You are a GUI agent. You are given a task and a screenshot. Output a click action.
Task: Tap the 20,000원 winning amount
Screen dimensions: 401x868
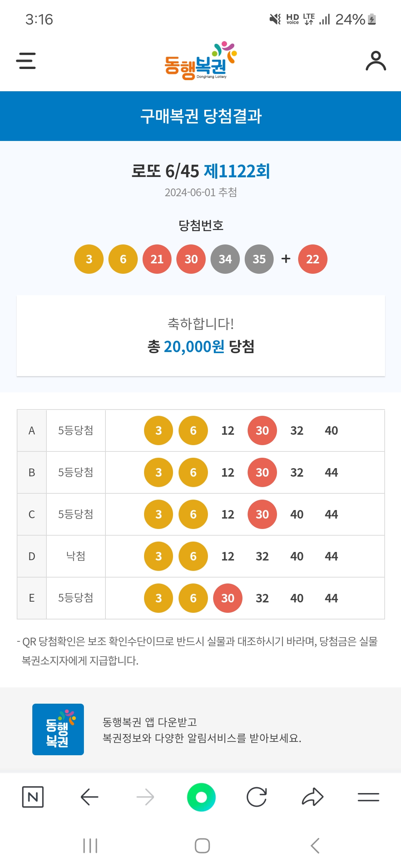[194, 347]
